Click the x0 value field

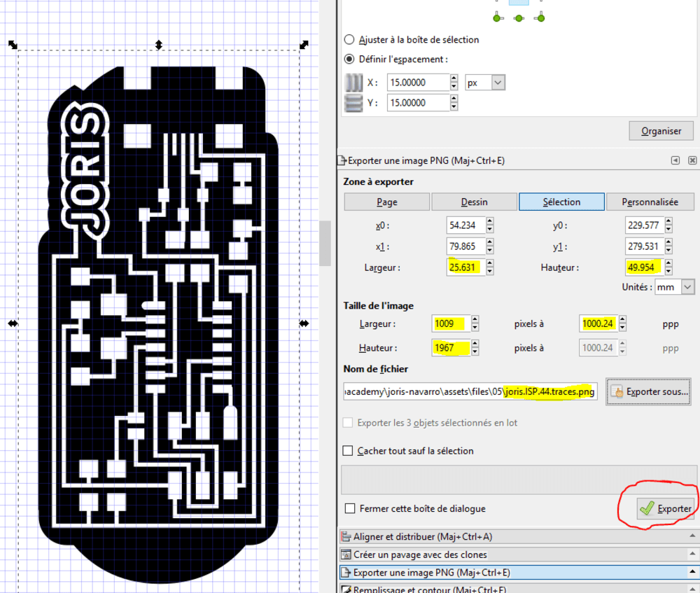tap(465, 225)
